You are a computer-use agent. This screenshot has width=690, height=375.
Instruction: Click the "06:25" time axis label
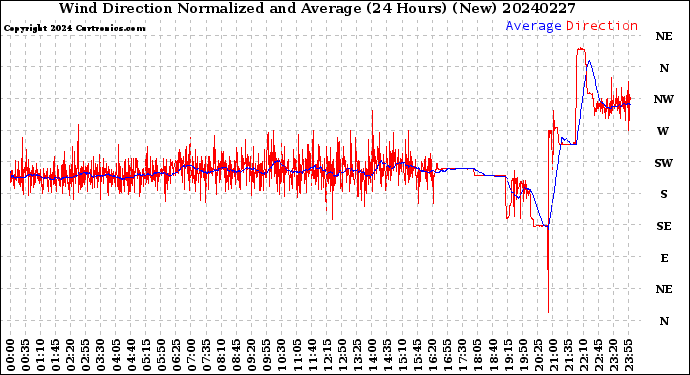[x=177, y=355]
